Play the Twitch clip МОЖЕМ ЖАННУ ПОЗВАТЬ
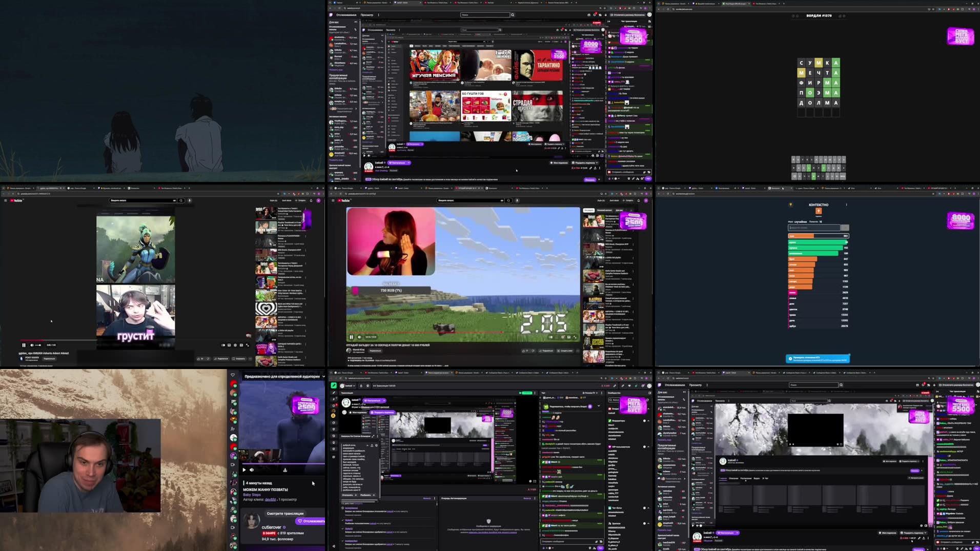 tap(244, 470)
